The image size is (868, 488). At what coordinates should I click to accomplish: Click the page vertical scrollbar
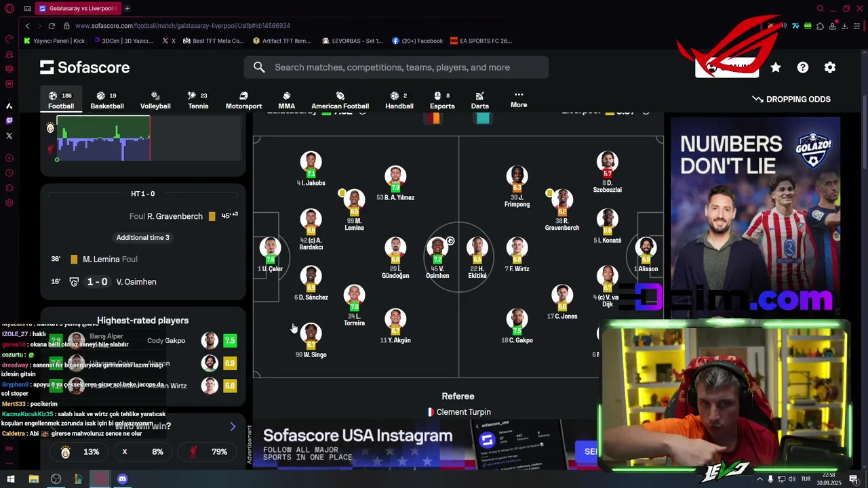click(865, 132)
